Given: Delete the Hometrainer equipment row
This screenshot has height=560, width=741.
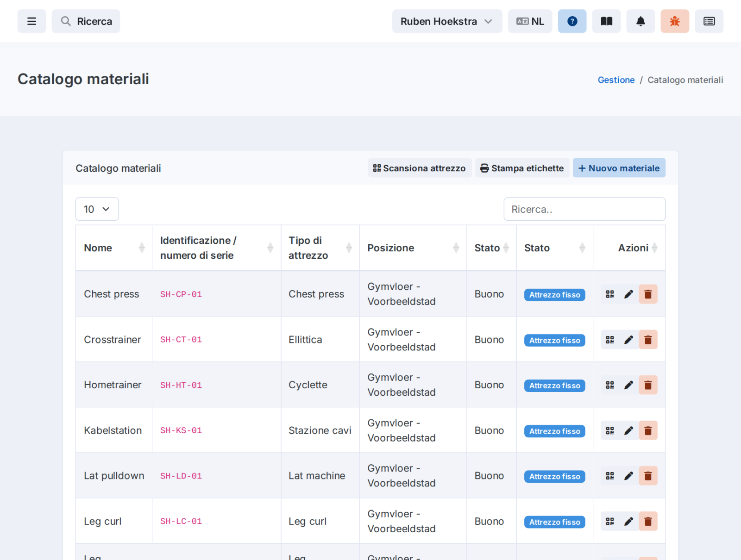Looking at the screenshot, I should click(648, 385).
